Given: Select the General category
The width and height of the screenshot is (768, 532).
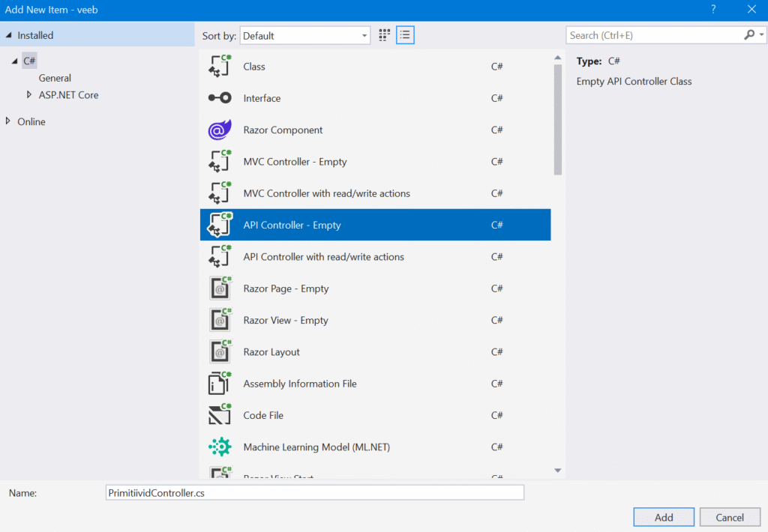Looking at the screenshot, I should tap(55, 78).
